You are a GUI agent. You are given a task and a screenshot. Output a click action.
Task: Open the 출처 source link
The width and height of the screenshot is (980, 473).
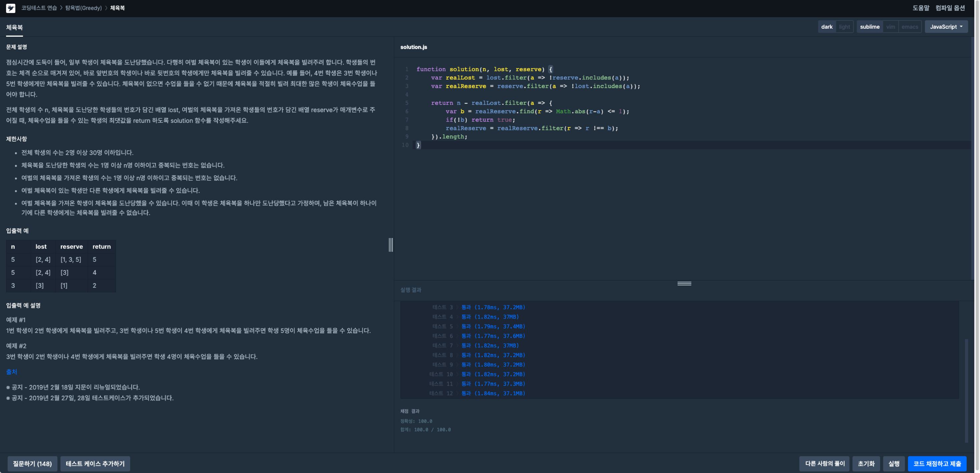(x=11, y=372)
